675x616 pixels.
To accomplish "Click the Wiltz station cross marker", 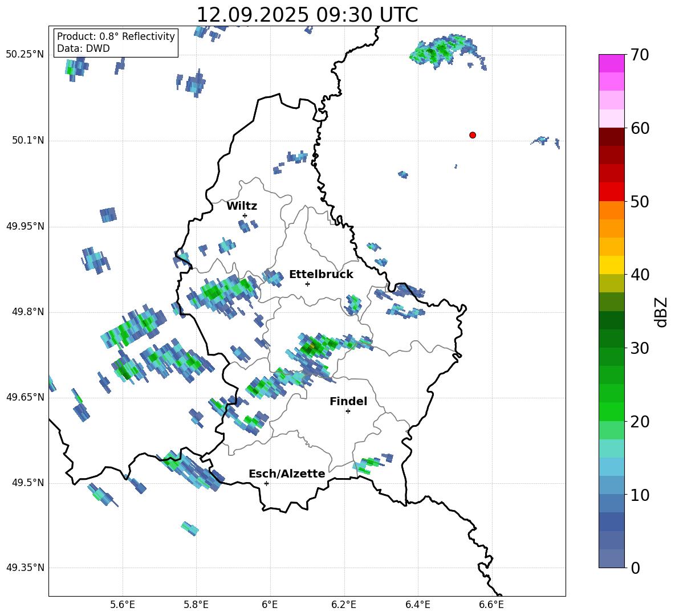I will pyautogui.click(x=245, y=215).
